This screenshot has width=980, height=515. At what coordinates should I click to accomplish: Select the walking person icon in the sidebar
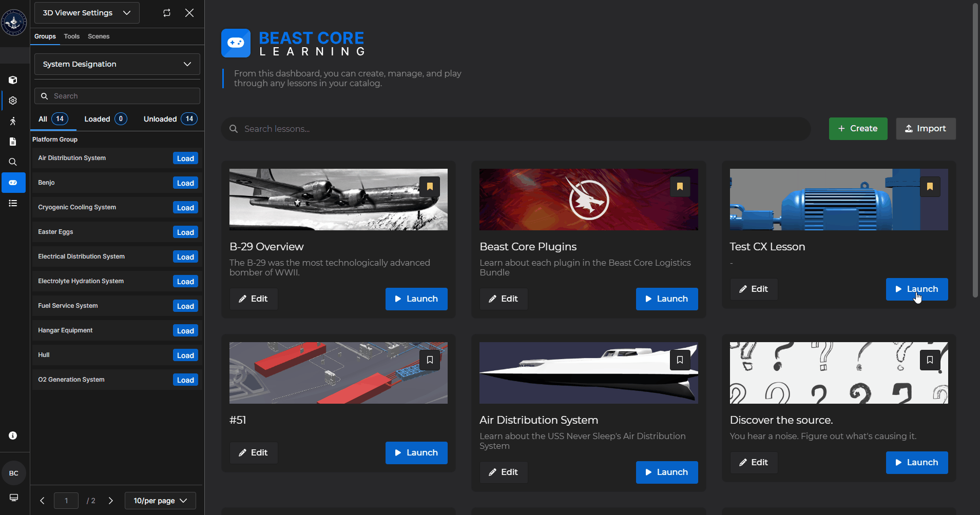[x=13, y=121]
